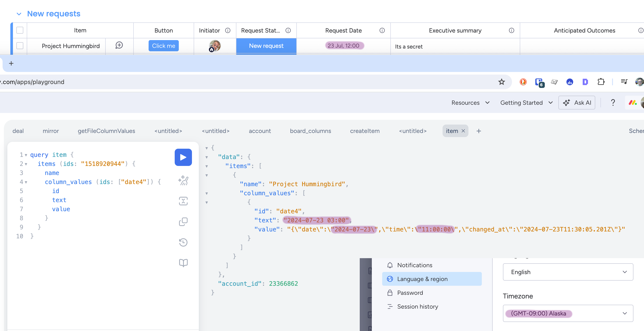Open New request status cell
Viewport: 644px width, 331px height.
pyautogui.click(x=266, y=46)
